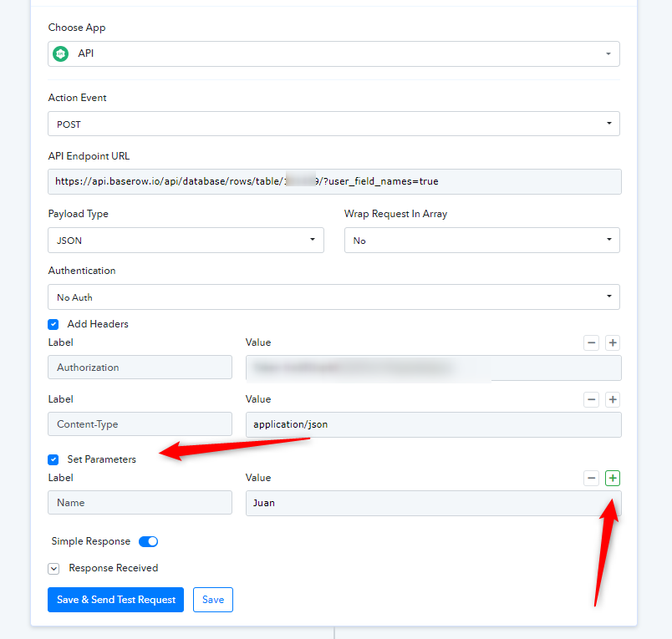Click the API Endpoint URL field
The height and width of the screenshot is (639, 672).
[334, 181]
